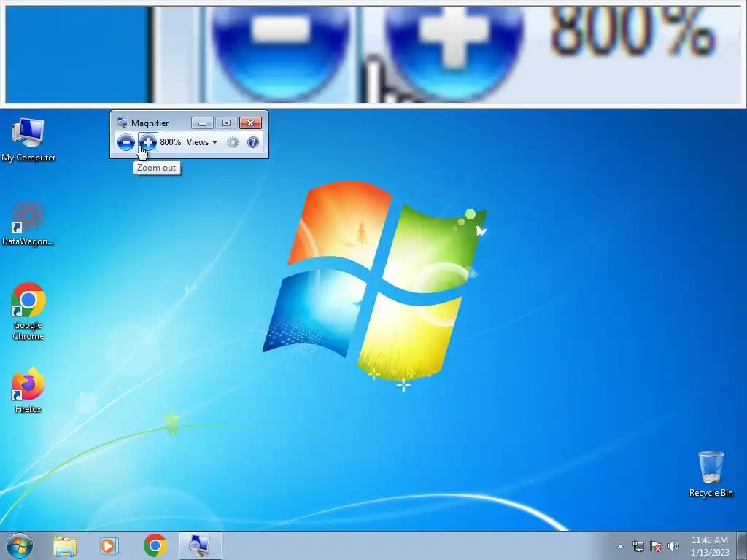Viewport: 747px width, 560px height.
Task: Click the Magnifier zoom in plus button
Action: 148,142
